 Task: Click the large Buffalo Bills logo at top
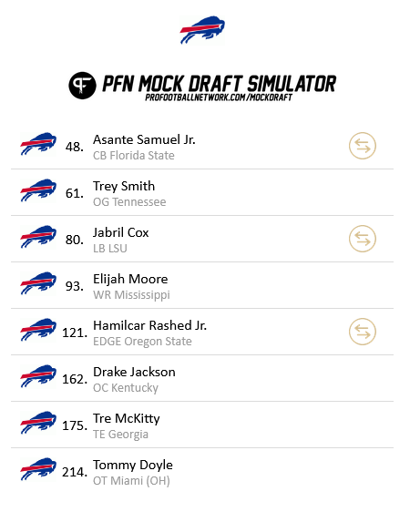point(202,30)
